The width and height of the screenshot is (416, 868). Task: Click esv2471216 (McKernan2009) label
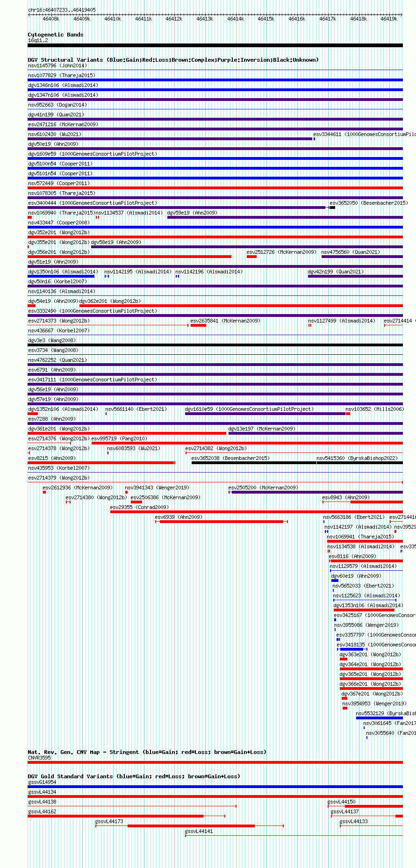pos(63,124)
